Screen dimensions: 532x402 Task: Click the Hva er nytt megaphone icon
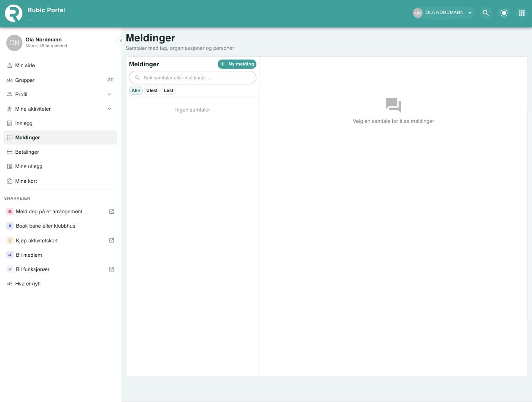pyautogui.click(x=10, y=284)
